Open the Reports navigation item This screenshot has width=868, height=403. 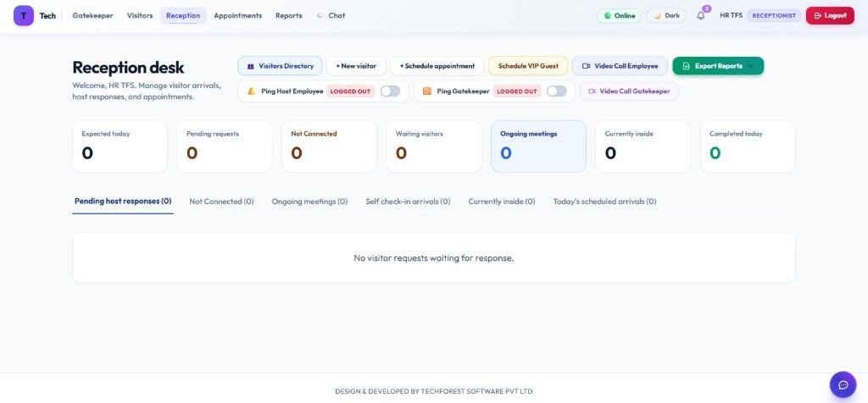click(x=289, y=15)
